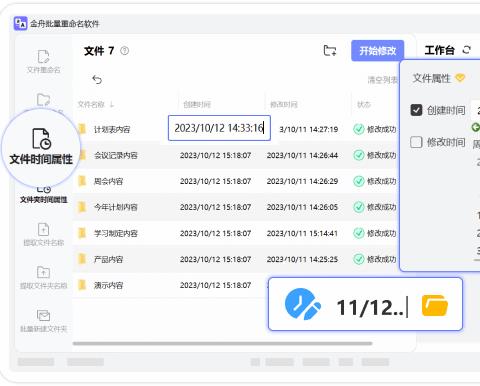Select the 学习制定内容 file name

(x=116, y=233)
